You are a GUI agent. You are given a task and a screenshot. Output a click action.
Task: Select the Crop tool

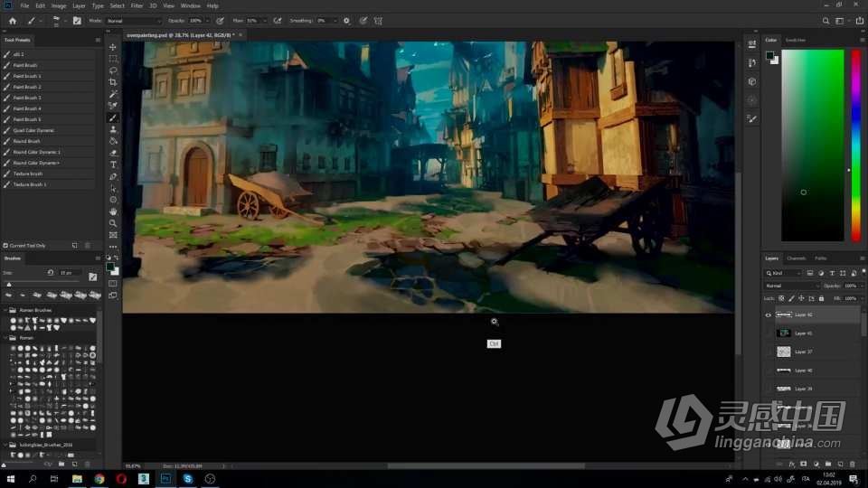pos(113,82)
